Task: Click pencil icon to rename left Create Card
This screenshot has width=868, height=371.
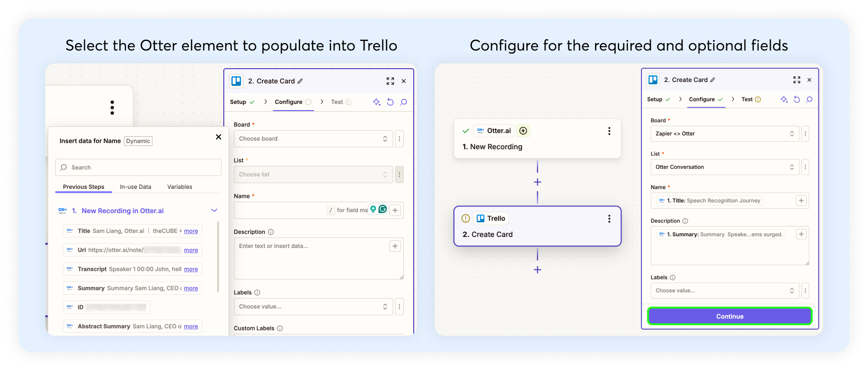Action: [300, 81]
